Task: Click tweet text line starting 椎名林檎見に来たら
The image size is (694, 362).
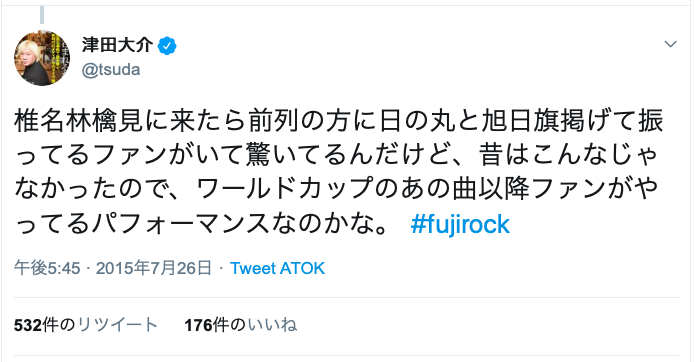Action: 339,121
